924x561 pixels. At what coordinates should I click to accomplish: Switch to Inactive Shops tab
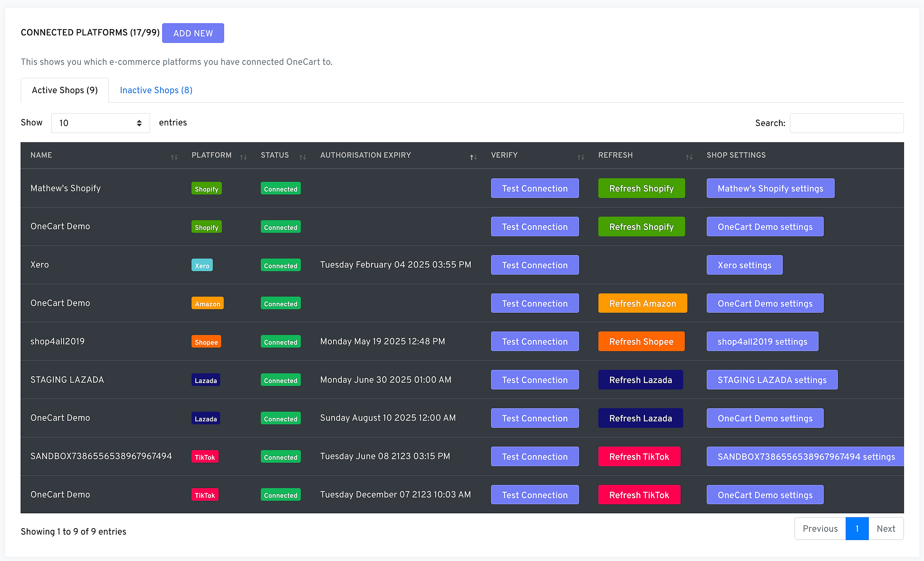point(156,90)
